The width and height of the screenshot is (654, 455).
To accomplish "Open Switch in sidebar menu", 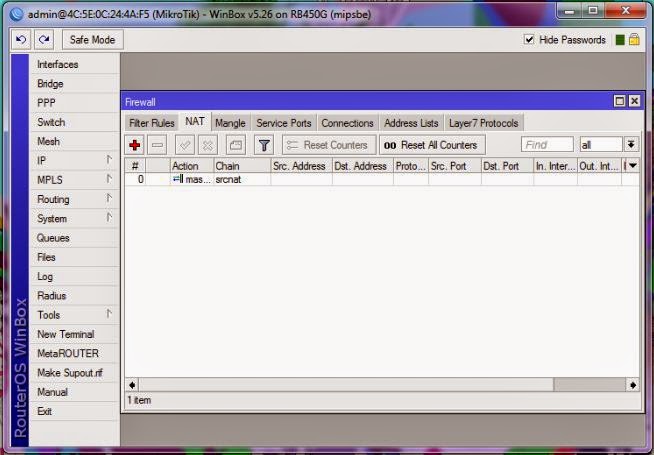I will point(75,122).
